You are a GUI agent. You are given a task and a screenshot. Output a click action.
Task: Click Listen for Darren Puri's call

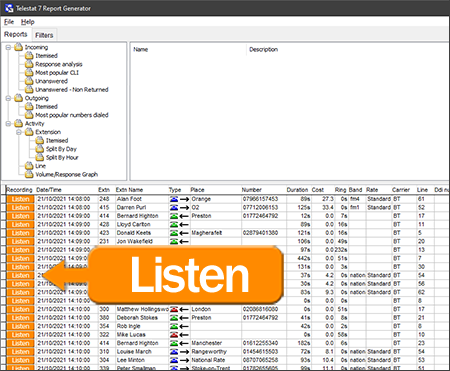coord(20,208)
